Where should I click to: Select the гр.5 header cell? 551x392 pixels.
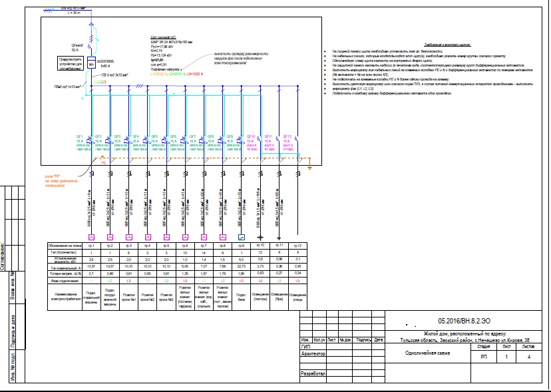point(166,246)
